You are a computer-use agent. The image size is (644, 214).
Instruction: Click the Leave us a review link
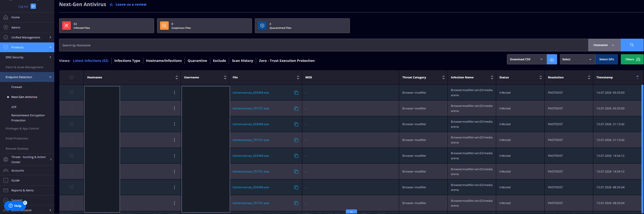[x=131, y=5]
